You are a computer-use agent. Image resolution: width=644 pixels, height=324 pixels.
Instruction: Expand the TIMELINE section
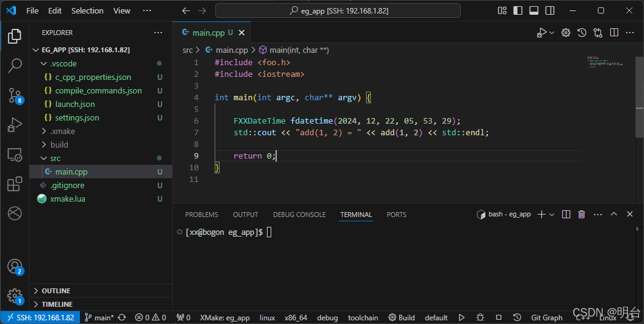tap(101, 304)
